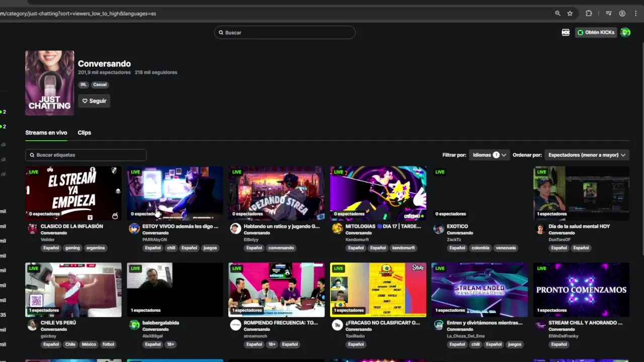Open EL STREAM YA EMPIEZA thumbnail
This screenshot has height=362, width=644.
click(x=73, y=194)
